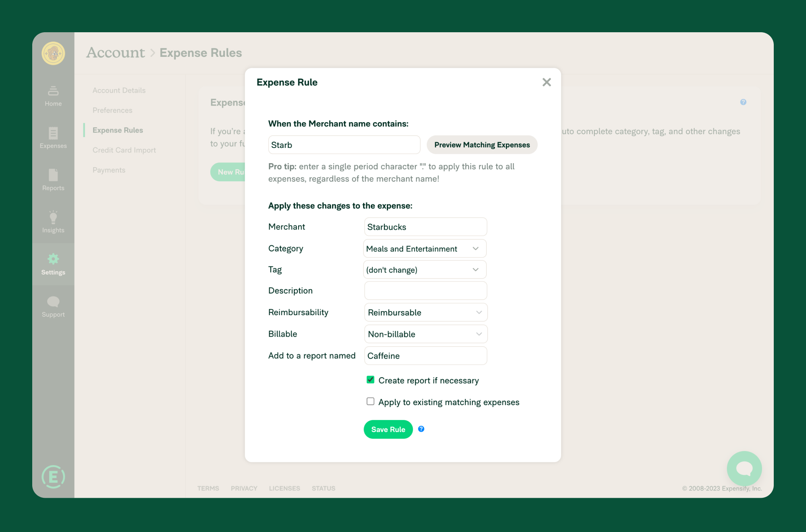Click the merchant name search input field
806x532 pixels.
(344, 144)
